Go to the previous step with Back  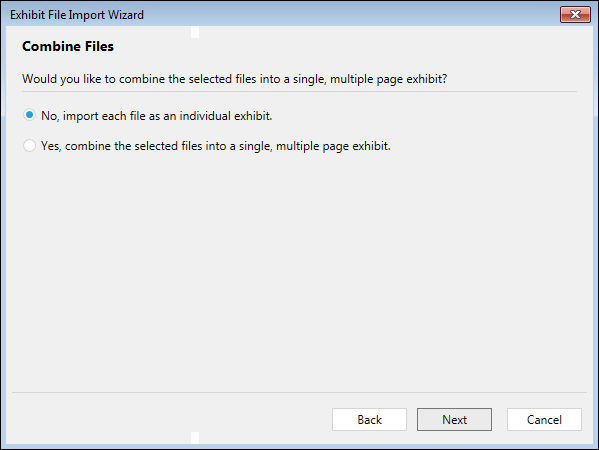click(369, 419)
